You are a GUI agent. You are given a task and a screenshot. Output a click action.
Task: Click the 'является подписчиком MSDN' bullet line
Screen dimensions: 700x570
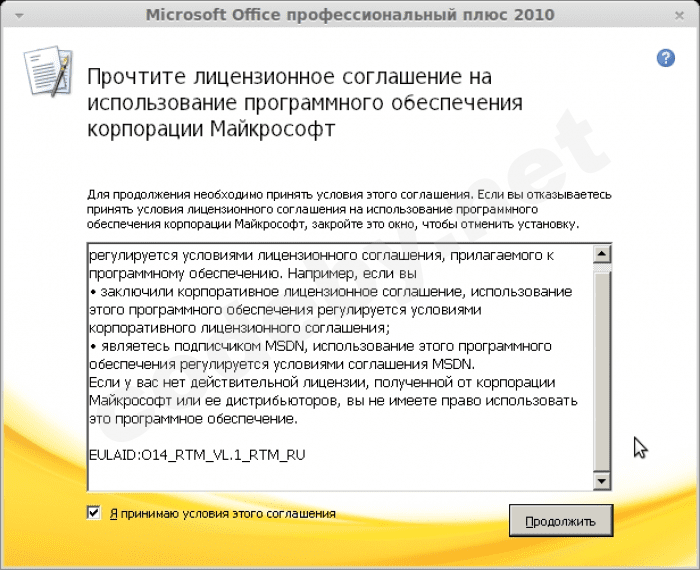pos(321,346)
